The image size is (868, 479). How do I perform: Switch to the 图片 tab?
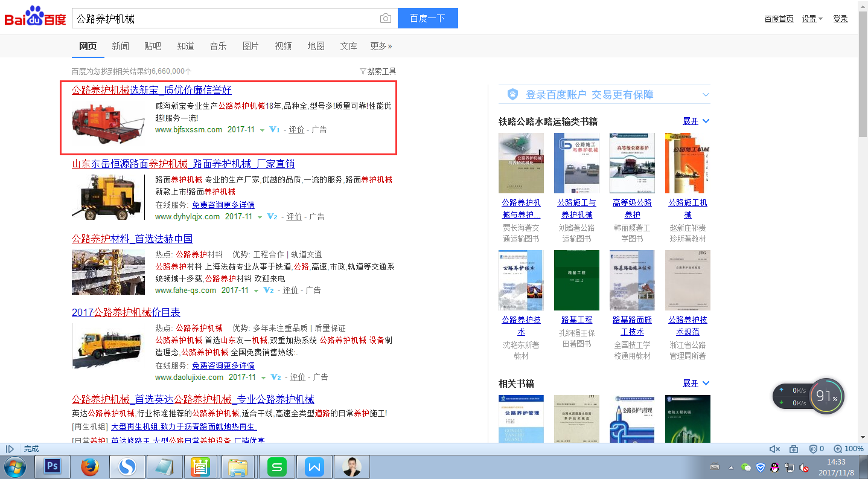coord(251,46)
